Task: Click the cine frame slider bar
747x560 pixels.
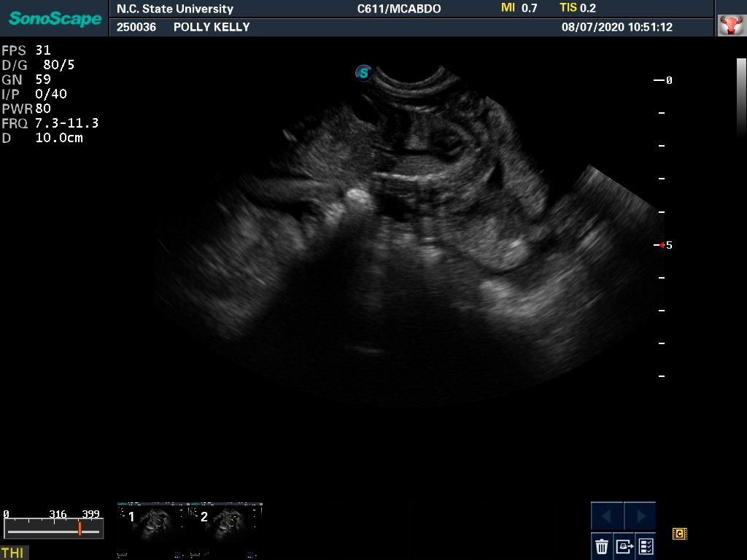Action: tap(53, 531)
